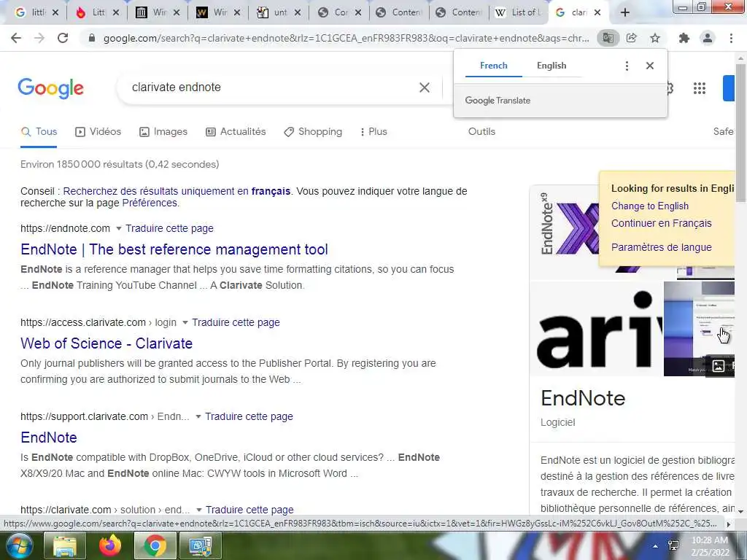747x560 pixels.
Task: Click Traduire cette page for support.clarivate.com
Action: [249, 416]
